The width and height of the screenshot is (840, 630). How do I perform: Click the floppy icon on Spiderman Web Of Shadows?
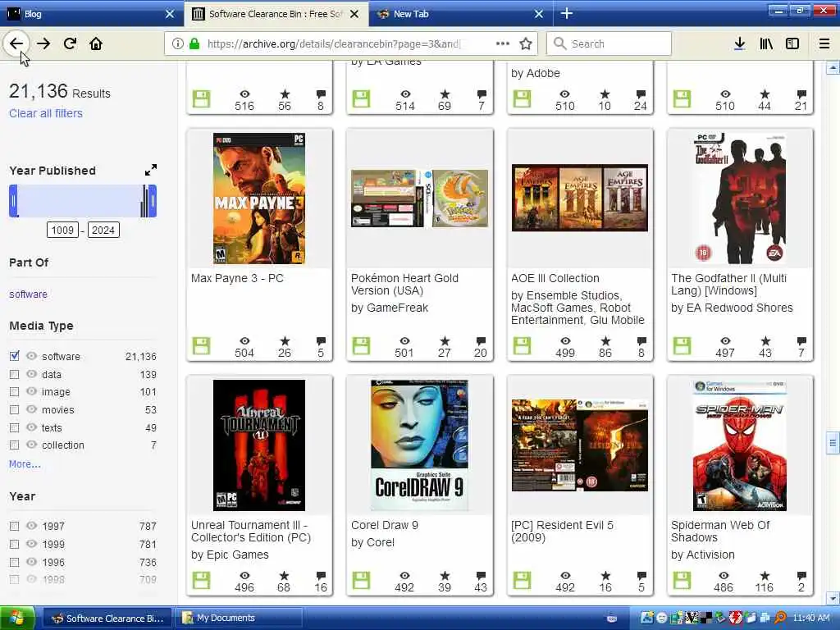tap(682, 580)
